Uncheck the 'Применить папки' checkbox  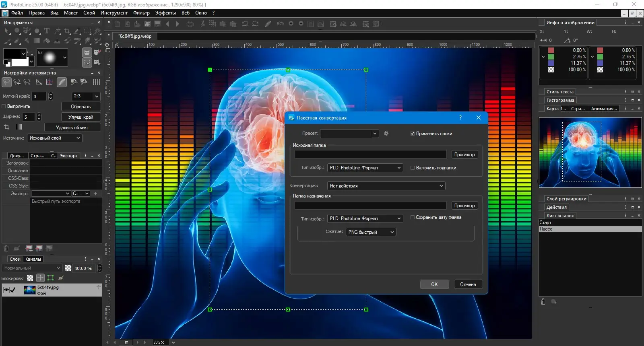coord(412,134)
